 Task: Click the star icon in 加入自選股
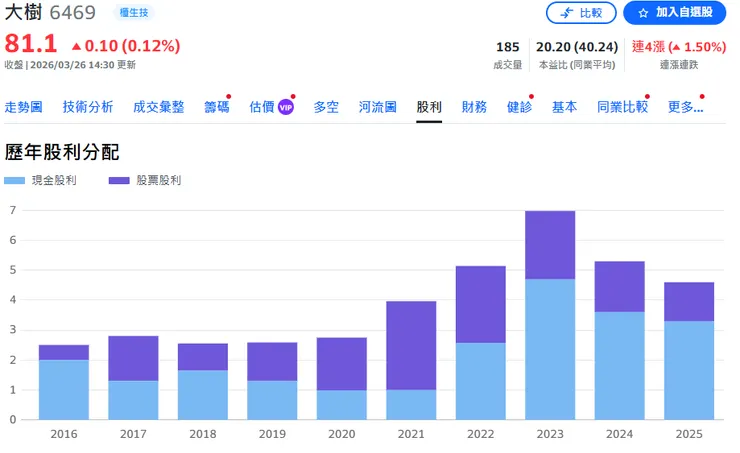pos(643,13)
